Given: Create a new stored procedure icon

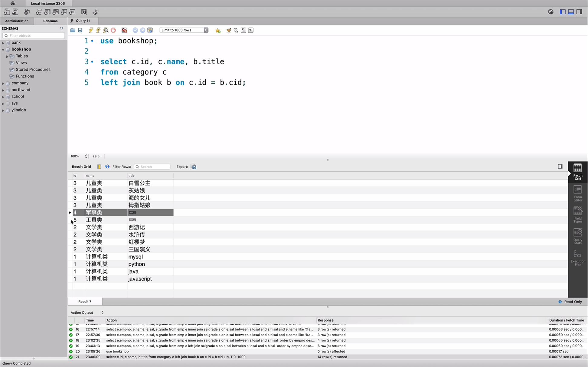Looking at the screenshot, I should click(x=64, y=12).
